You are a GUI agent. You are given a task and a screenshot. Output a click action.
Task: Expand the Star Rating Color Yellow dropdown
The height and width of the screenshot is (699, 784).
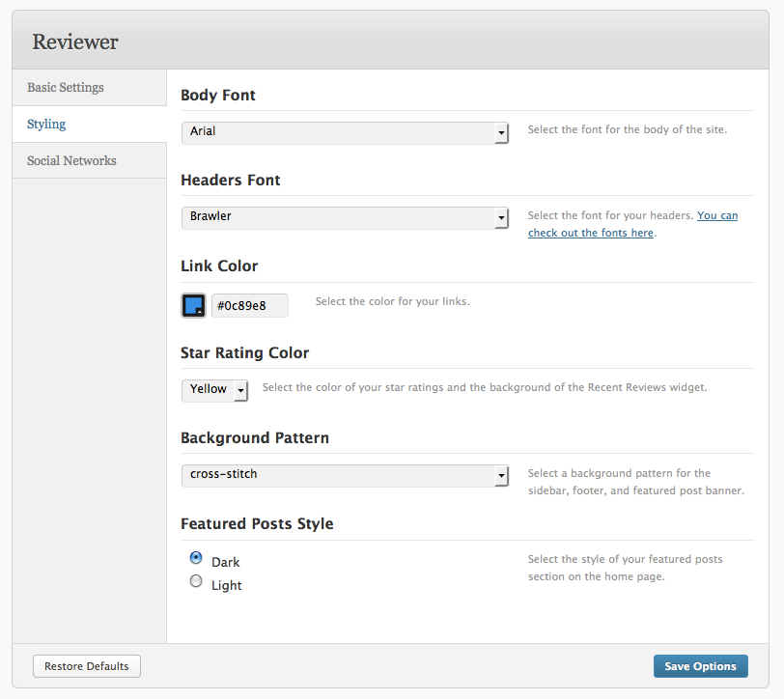(214, 390)
